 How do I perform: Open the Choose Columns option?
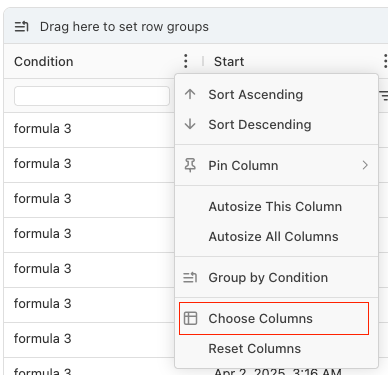coord(276,318)
